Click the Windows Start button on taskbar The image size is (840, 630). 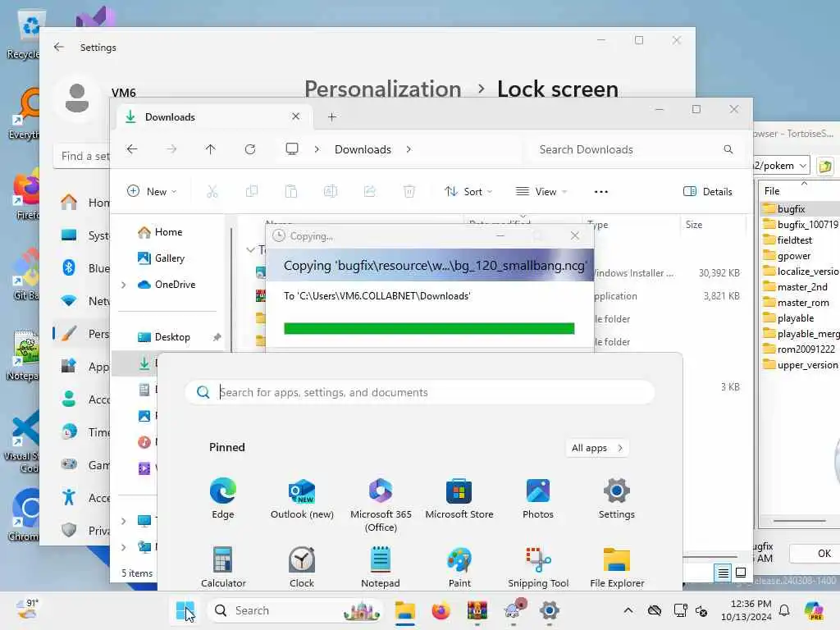pyautogui.click(x=185, y=610)
